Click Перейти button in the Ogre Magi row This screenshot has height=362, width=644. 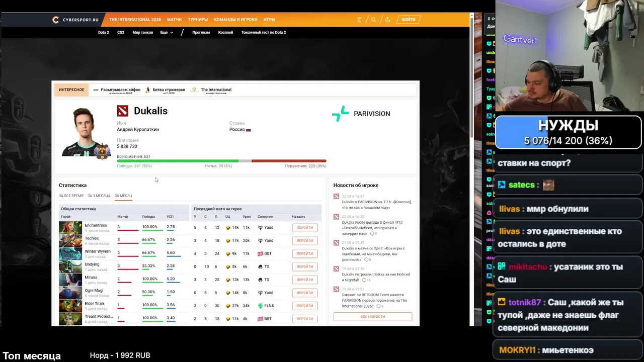[x=305, y=293]
